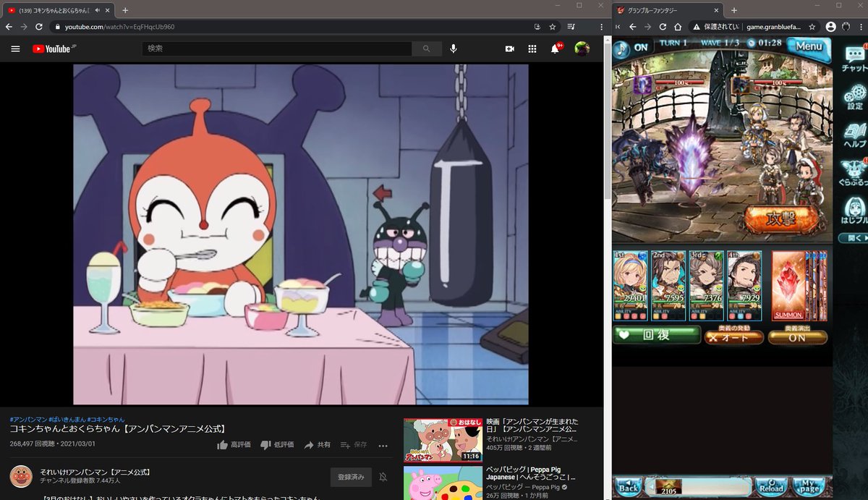This screenshot has height=500, width=868.
Task: Select the 3rd party character with 7376 HP
Action: pos(707,286)
